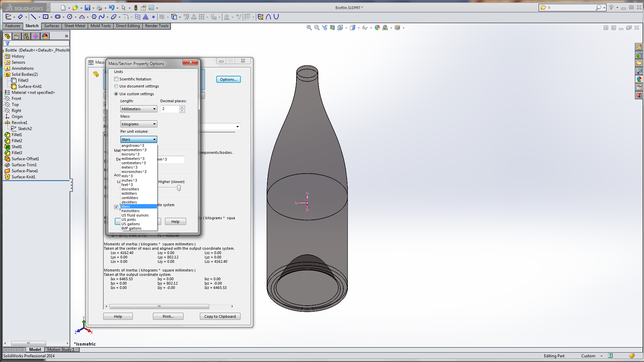Select Use document settings radio button

tap(116, 86)
